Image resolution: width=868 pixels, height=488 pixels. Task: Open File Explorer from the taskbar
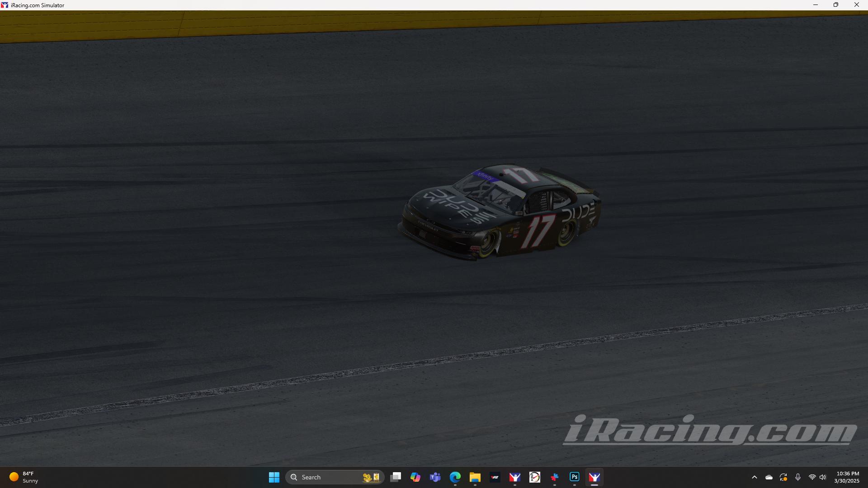point(475,477)
